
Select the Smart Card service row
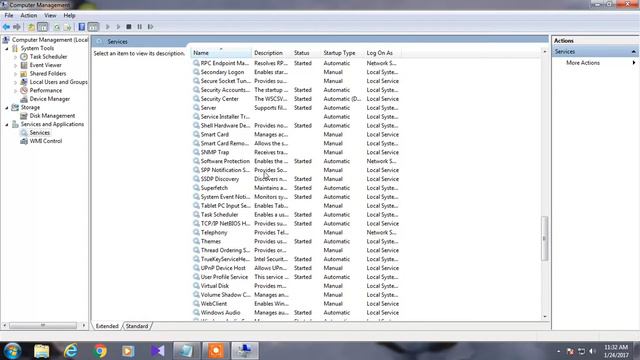click(x=296, y=135)
